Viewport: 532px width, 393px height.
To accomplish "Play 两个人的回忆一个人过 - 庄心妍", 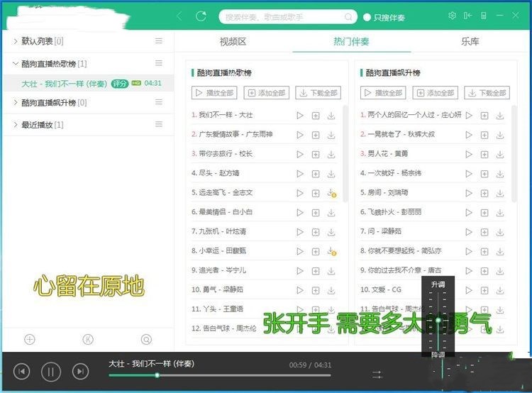I will click(x=469, y=116).
